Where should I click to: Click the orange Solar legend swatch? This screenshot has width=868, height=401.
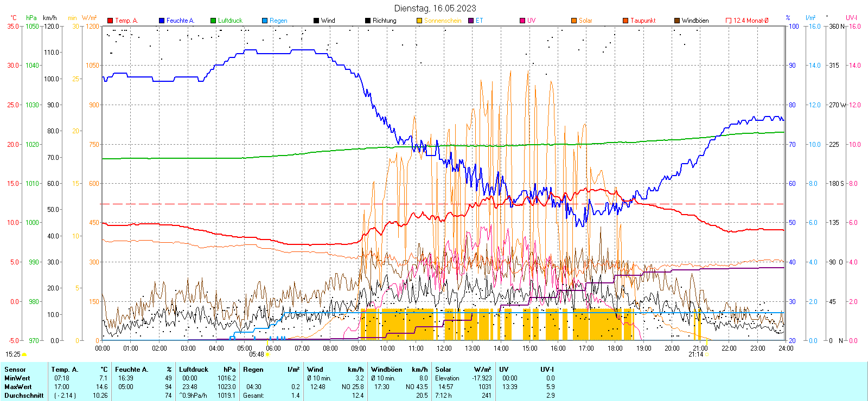pos(574,21)
